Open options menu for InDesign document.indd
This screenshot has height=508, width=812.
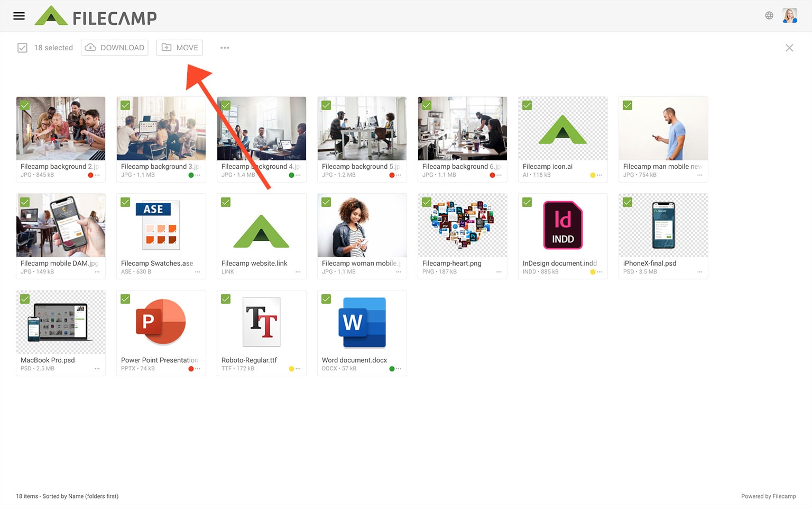pyautogui.click(x=599, y=272)
